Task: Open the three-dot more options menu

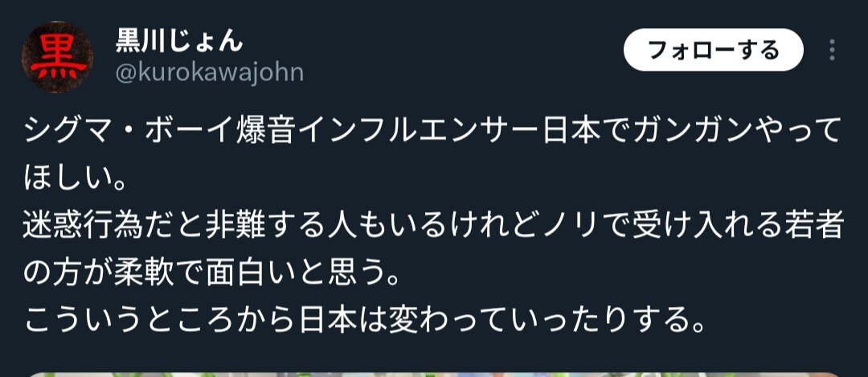Action: [x=832, y=51]
